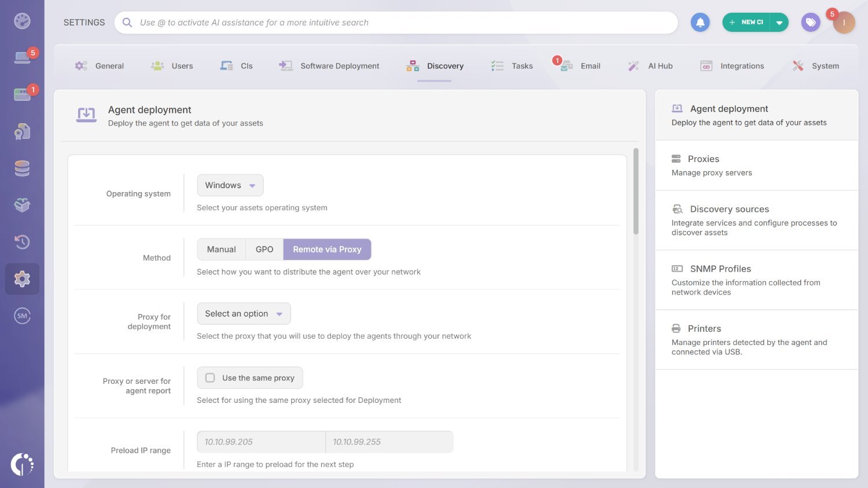Screen dimensions: 868x488
Task: Click the purple tags icon near profile avatar
Action: pos(810,22)
